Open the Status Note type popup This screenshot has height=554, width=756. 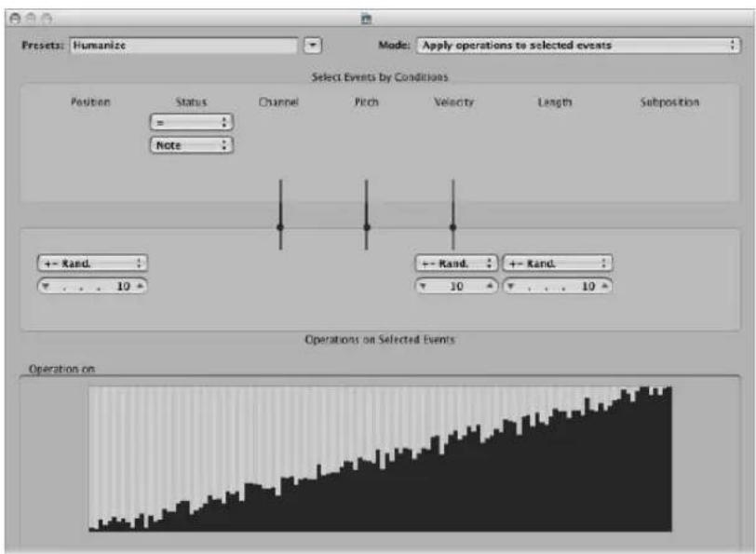pyautogui.click(x=192, y=144)
